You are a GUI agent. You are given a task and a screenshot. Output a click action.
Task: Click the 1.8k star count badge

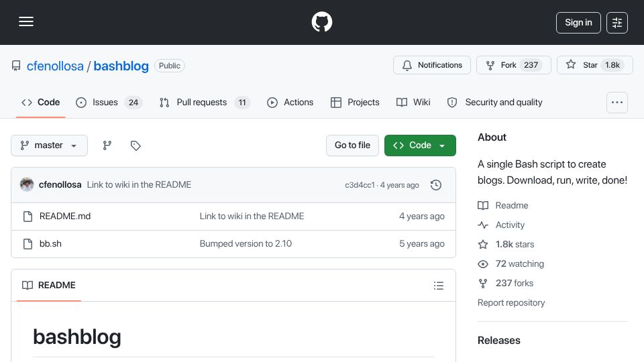tap(612, 65)
